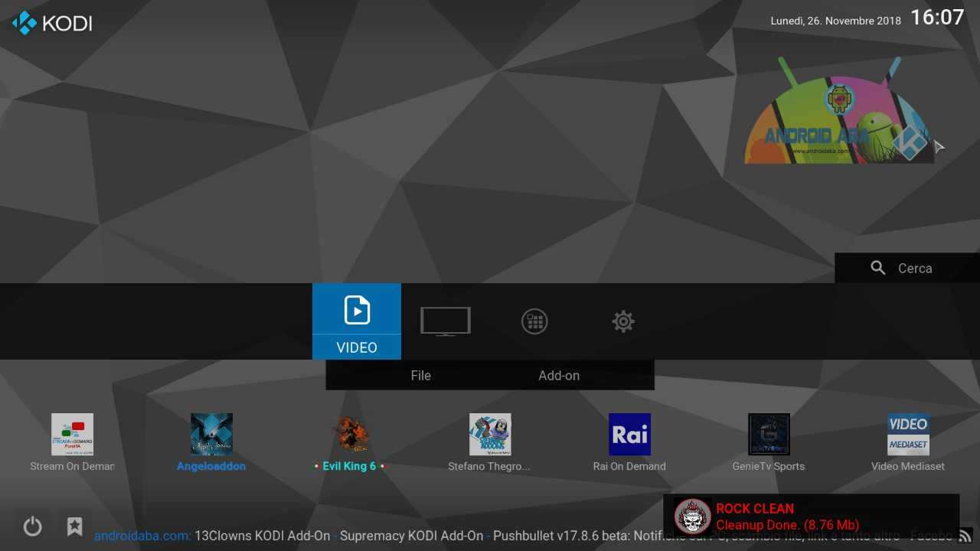Click the androidaba.com feed label
The height and width of the screenshot is (551, 980).
[x=142, y=536]
